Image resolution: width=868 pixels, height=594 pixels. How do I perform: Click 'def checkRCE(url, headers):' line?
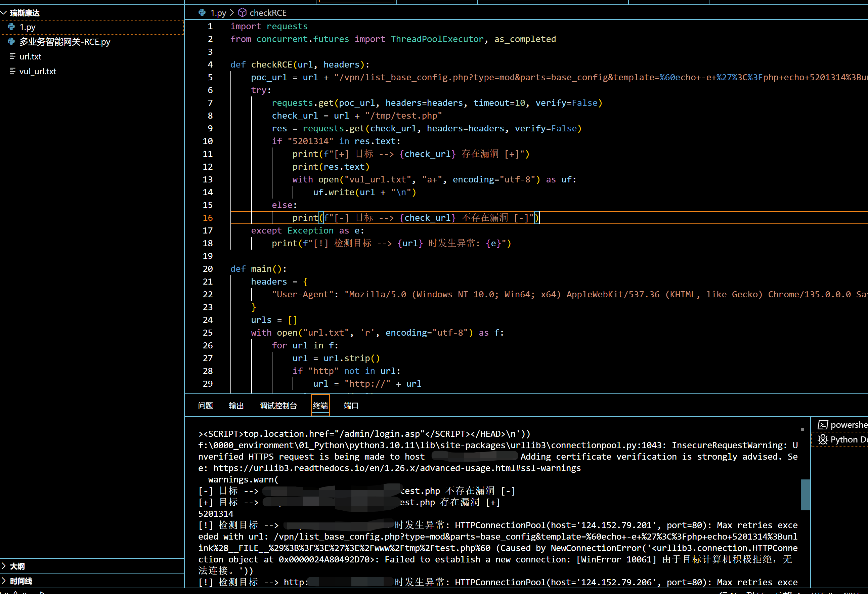[x=300, y=65]
